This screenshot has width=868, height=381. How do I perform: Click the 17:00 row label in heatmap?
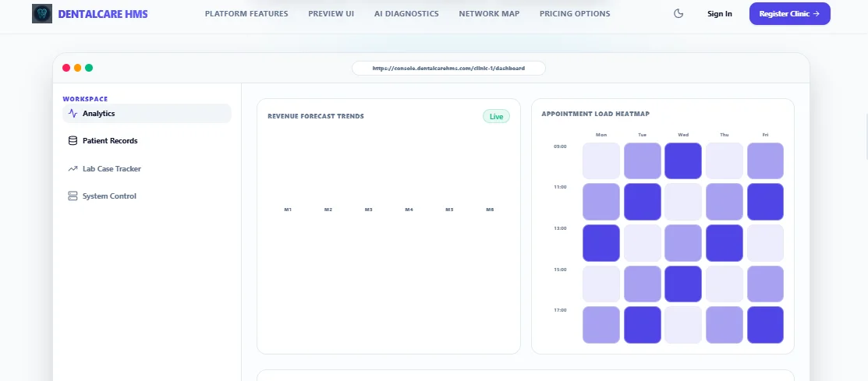click(560, 310)
